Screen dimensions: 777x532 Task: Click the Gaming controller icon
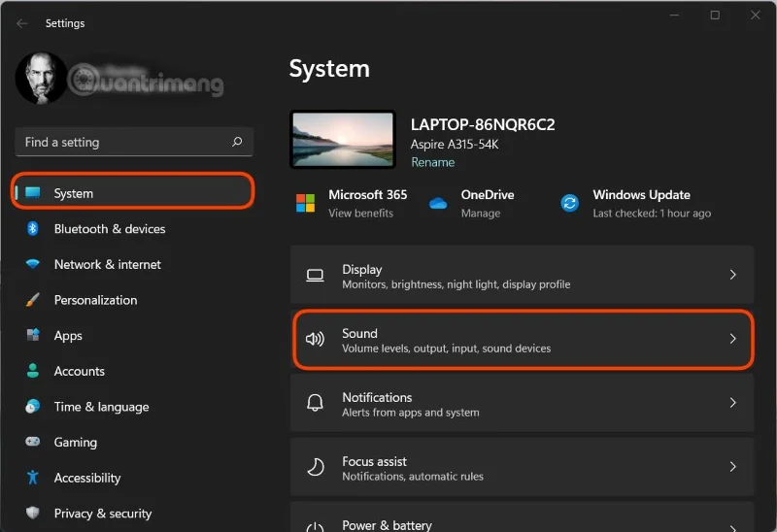coord(33,442)
